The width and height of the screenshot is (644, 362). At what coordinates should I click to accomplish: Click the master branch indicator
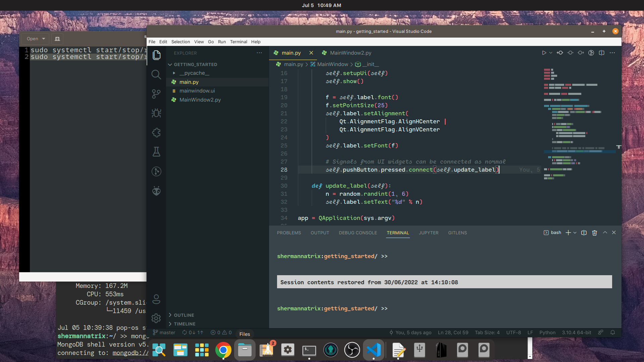164,333
